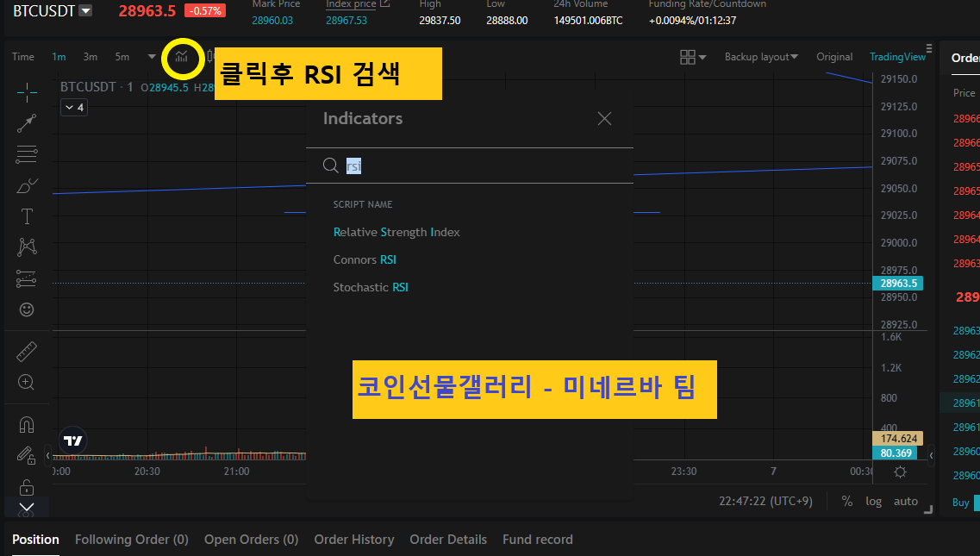Open chart settings gear icon
980x556 pixels.
(x=900, y=472)
